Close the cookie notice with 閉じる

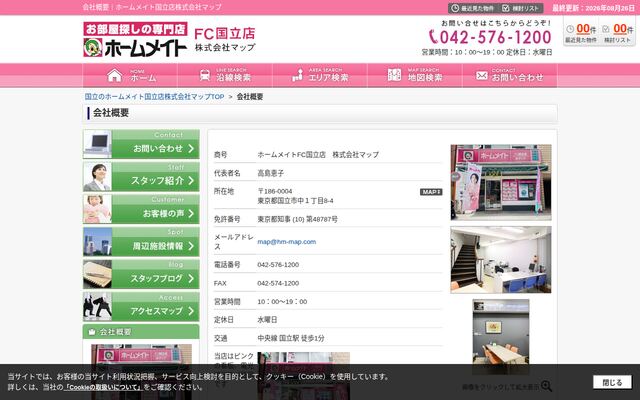[x=612, y=382]
